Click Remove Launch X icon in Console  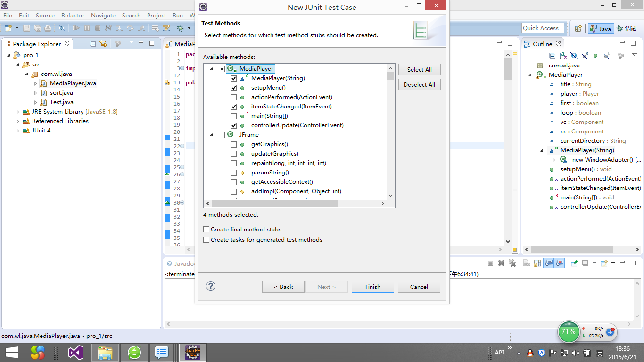(x=502, y=263)
